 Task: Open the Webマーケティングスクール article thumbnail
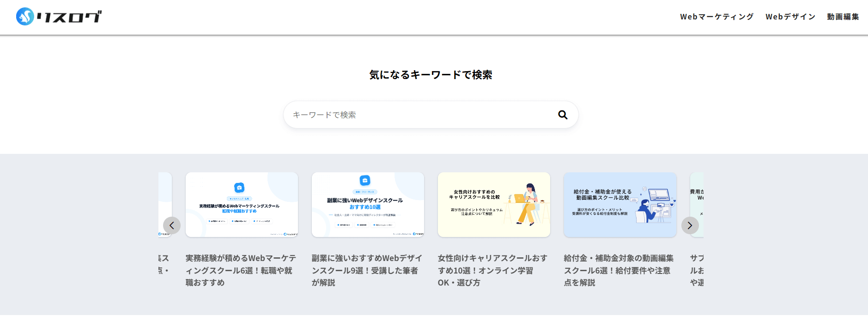pos(242,205)
